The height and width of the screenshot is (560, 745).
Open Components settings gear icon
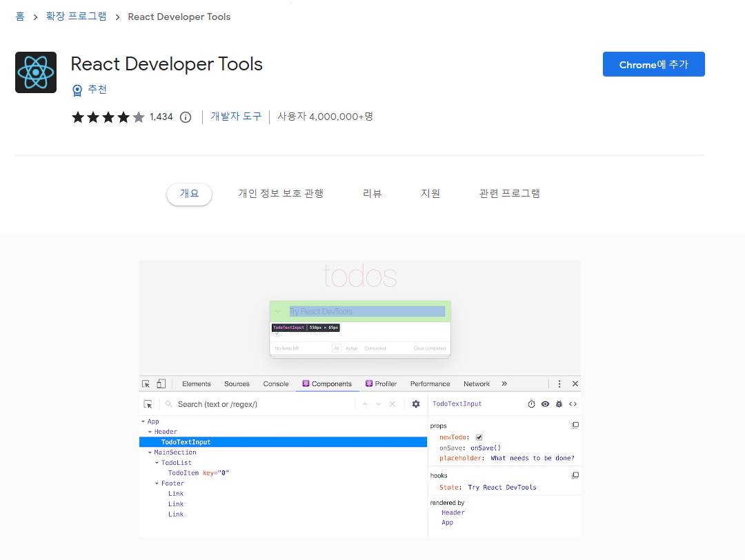click(416, 404)
